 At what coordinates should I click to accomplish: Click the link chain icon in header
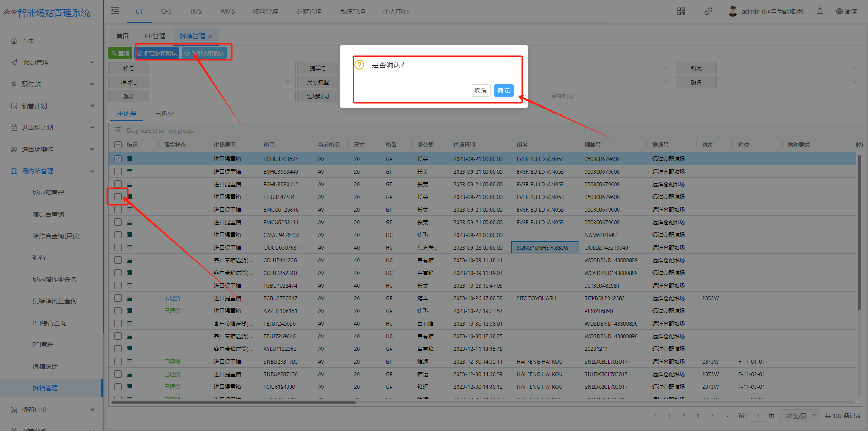[x=708, y=11]
